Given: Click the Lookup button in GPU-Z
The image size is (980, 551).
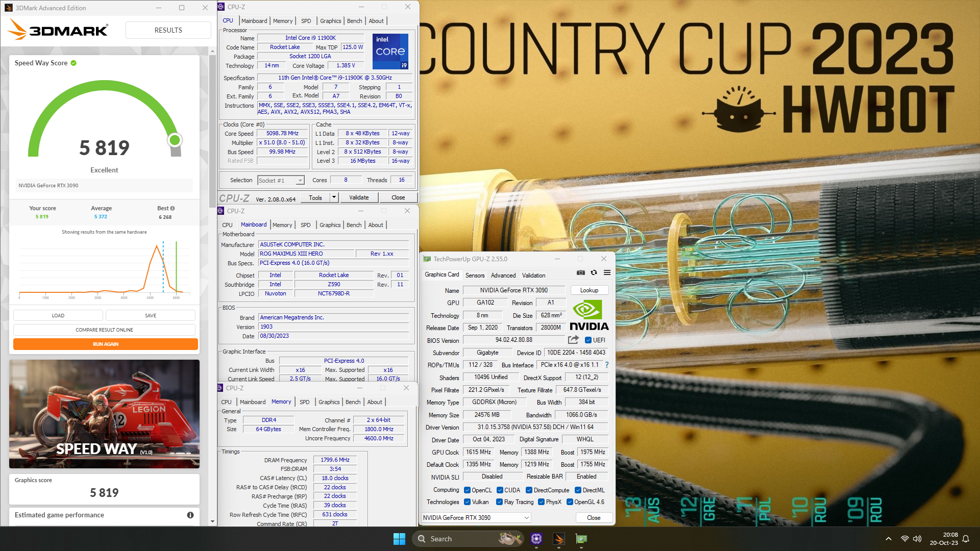Looking at the screenshot, I should pos(589,290).
